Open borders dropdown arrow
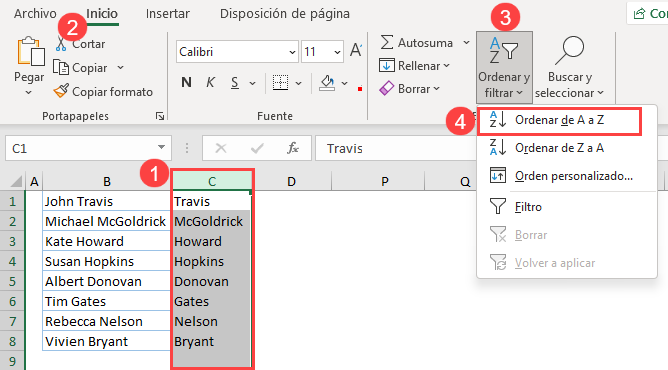Image resolution: width=668 pixels, height=370 pixels. tap(299, 83)
